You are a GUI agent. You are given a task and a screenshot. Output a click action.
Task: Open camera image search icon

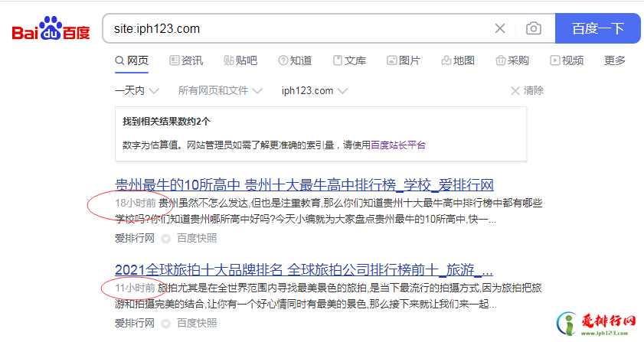tap(534, 29)
